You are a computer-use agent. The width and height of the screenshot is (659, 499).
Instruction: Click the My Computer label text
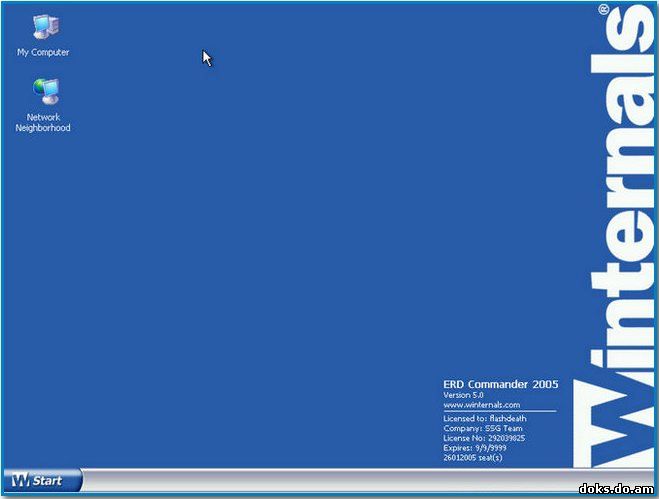[43, 53]
